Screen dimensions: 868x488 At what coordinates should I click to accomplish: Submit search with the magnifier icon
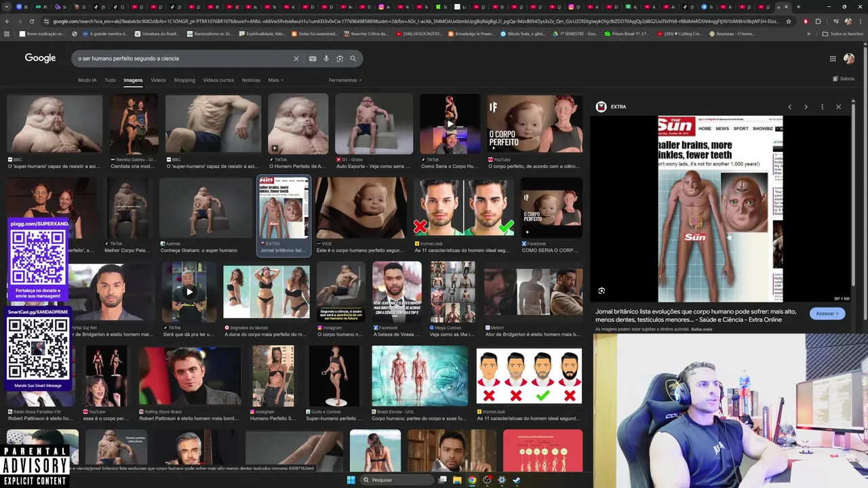coord(353,58)
